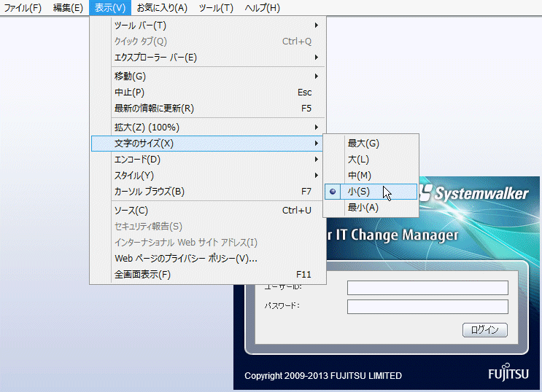Close the 表示(V) menu in menu bar

pyautogui.click(x=110, y=7)
